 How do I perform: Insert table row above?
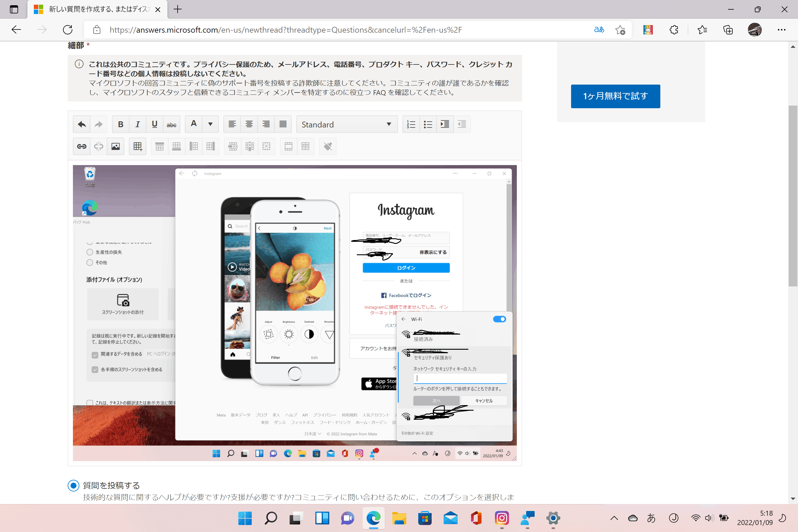(160, 147)
